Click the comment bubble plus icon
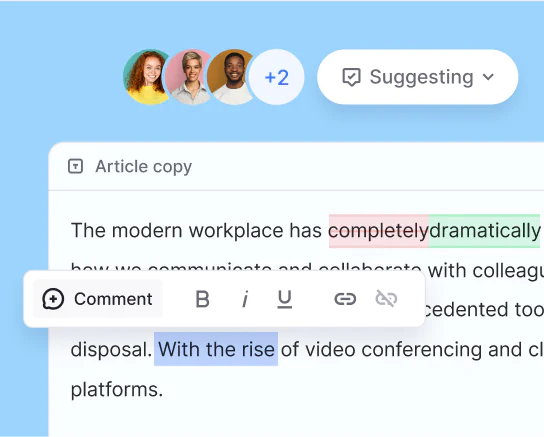The width and height of the screenshot is (544, 437). (x=53, y=299)
